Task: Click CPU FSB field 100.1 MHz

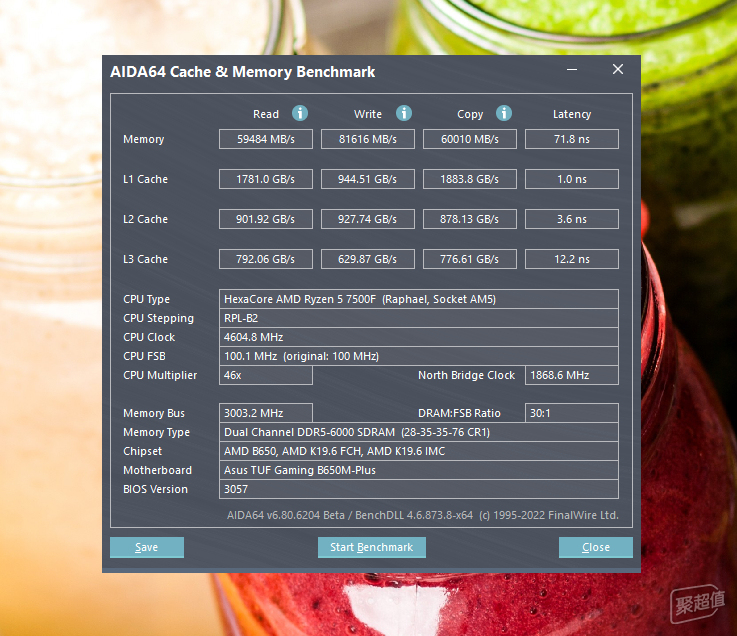Action: click(419, 356)
